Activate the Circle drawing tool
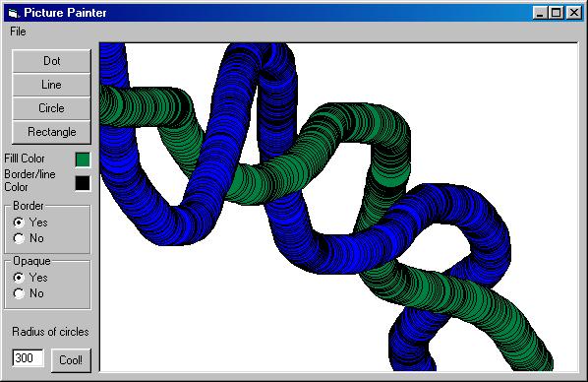This screenshot has width=588, height=382. tap(51, 108)
